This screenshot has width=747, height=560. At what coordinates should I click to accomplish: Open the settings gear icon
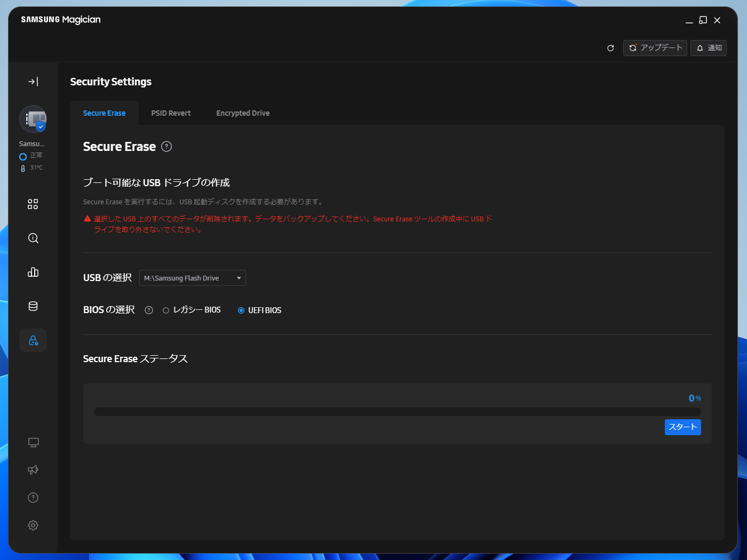[33, 525]
